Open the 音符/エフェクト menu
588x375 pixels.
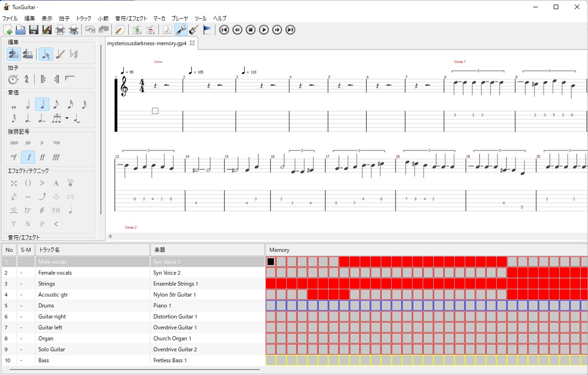131,19
